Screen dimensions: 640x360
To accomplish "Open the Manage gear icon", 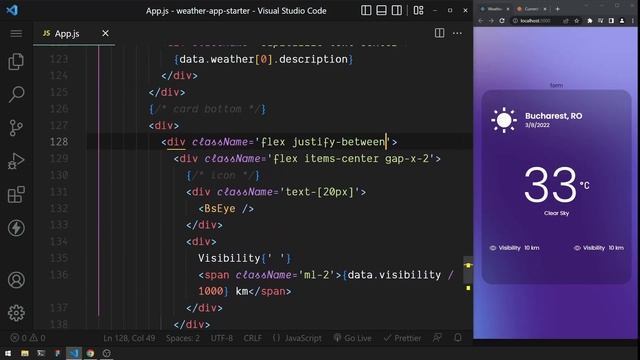I will [16, 313].
